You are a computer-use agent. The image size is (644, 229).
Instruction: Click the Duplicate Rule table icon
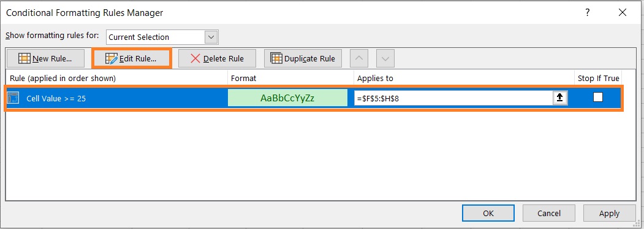coord(276,58)
